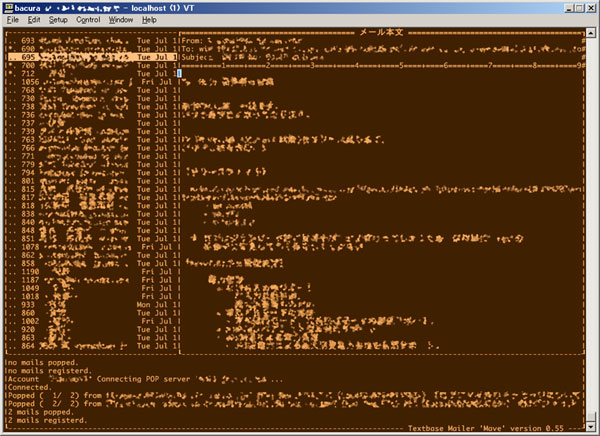The image size is (600, 436).
Task: Select mail number 693 in list
Action: click(90, 40)
